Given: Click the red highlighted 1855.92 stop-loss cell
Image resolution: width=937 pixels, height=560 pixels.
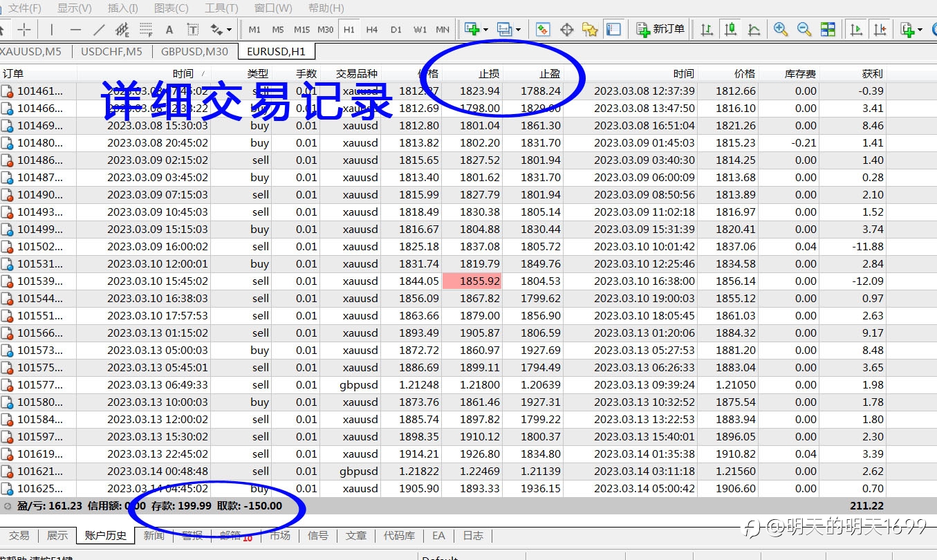Looking at the screenshot, I should pos(472,281).
